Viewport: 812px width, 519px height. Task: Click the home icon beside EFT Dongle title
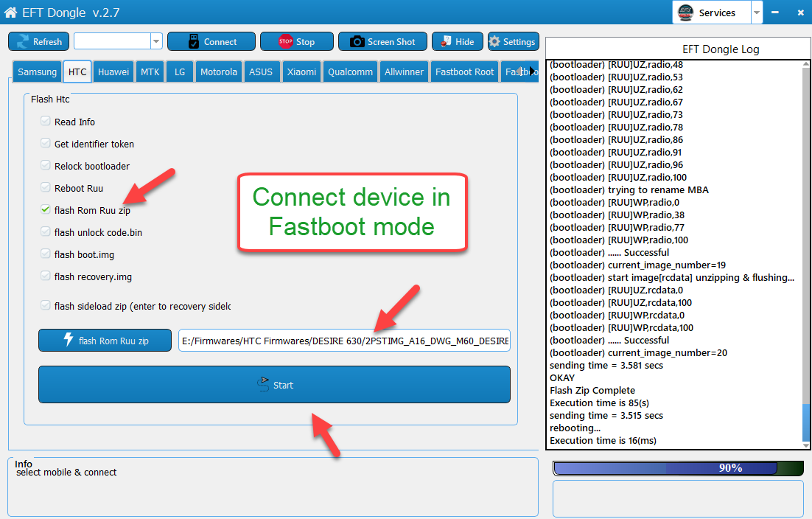tap(10, 13)
